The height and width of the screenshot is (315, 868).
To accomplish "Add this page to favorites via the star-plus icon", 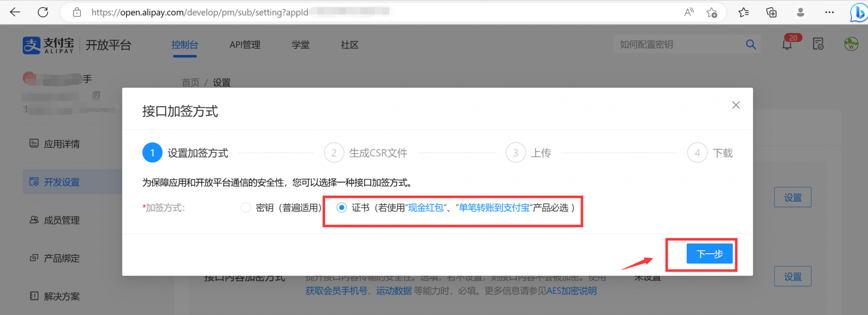I will coord(712,13).
